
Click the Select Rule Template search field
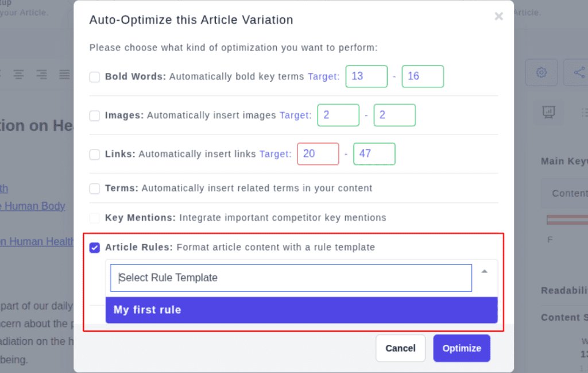(x=291, y=278)
